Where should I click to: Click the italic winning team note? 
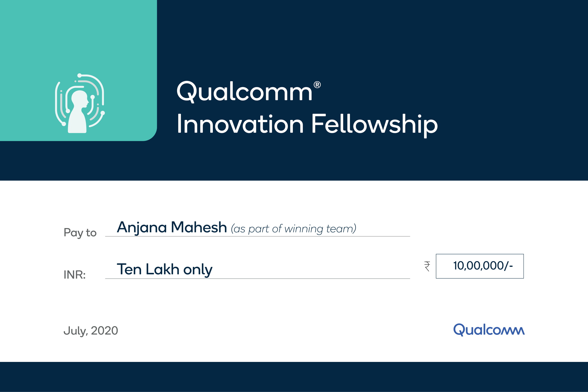(x=293, y=229)
